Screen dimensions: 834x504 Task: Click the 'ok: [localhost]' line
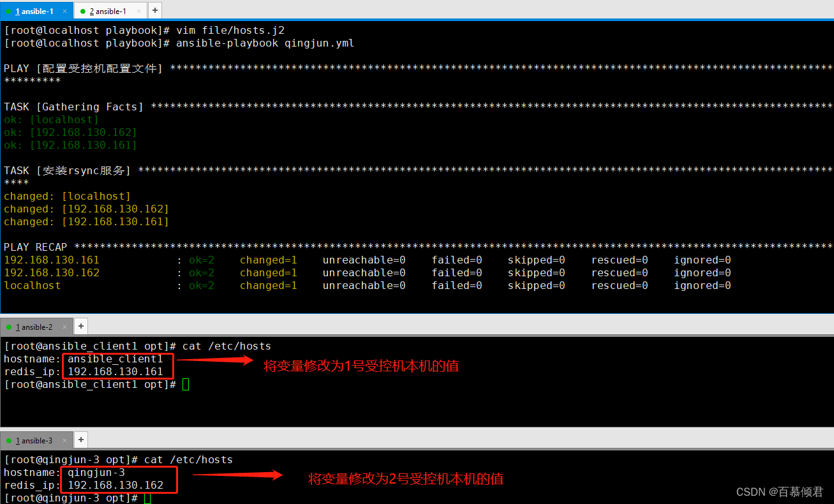pyautogui.click(x=51, y=120)
